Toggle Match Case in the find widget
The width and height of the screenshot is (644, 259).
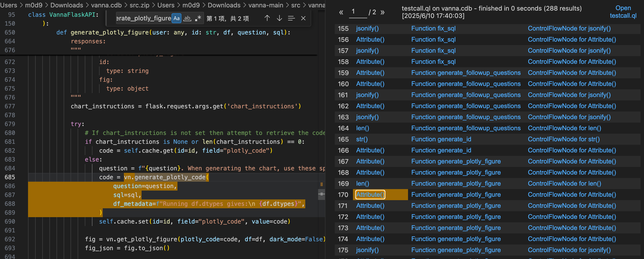(176, 18)
